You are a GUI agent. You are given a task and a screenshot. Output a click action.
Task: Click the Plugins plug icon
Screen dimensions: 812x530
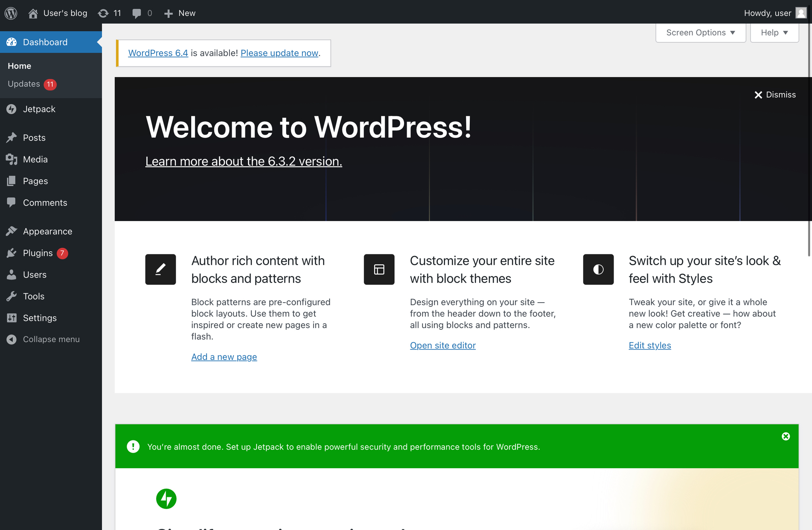point(12,253)
